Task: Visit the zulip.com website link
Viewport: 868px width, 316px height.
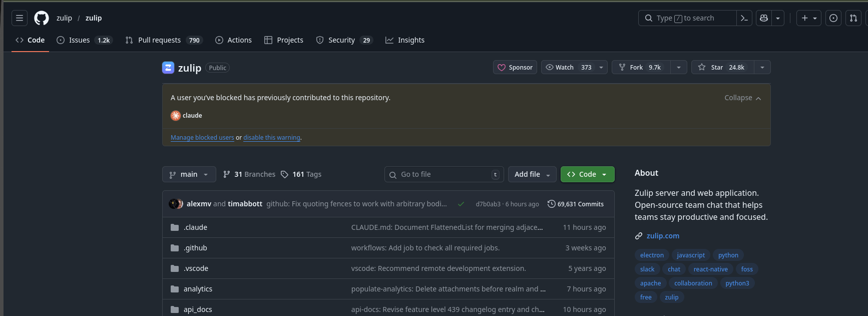Action: pos(663,236)
